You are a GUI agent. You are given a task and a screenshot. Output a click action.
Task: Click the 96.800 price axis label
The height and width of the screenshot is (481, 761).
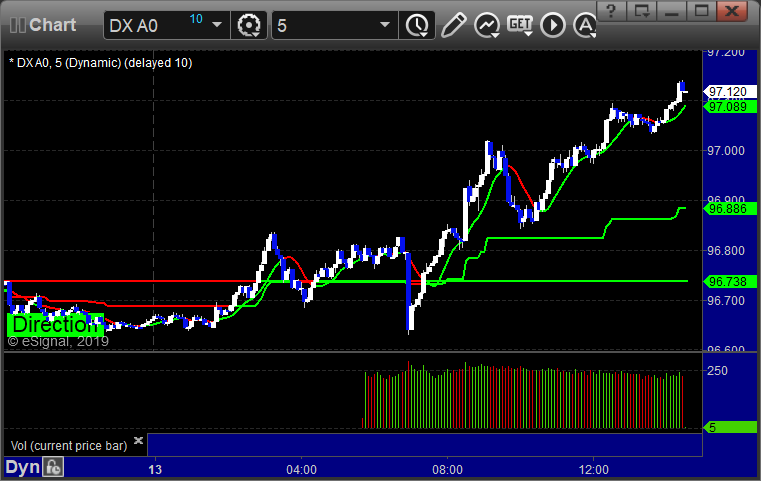[726, 251]
